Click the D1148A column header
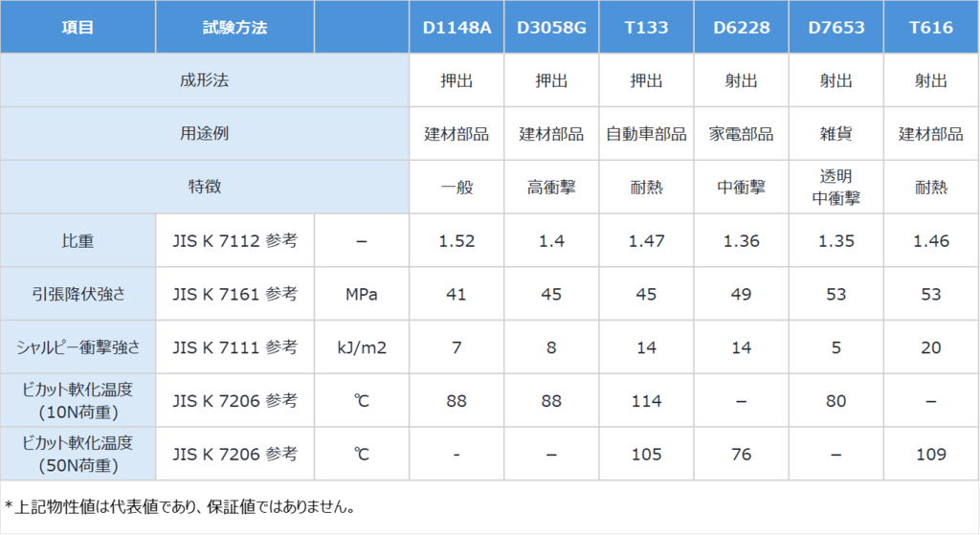Image resolution: width=980 pixels, height=535 pixels. click(x=457, y=27)
